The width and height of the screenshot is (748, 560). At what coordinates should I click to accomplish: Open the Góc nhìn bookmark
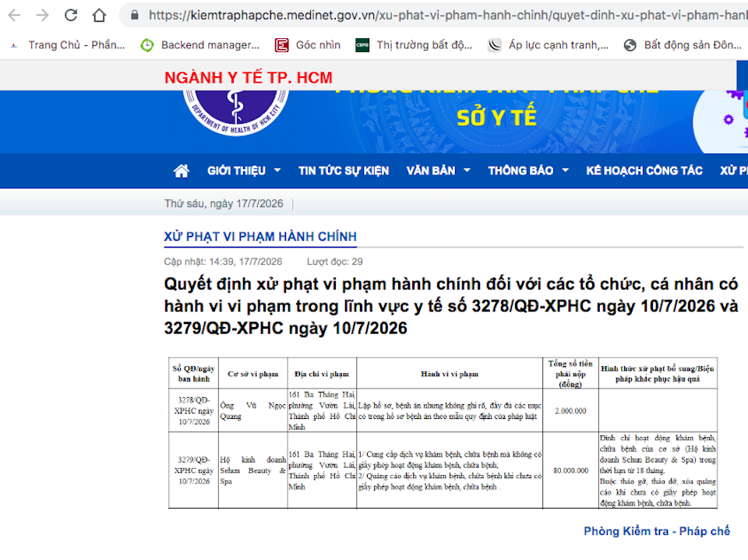coord(308,45)
